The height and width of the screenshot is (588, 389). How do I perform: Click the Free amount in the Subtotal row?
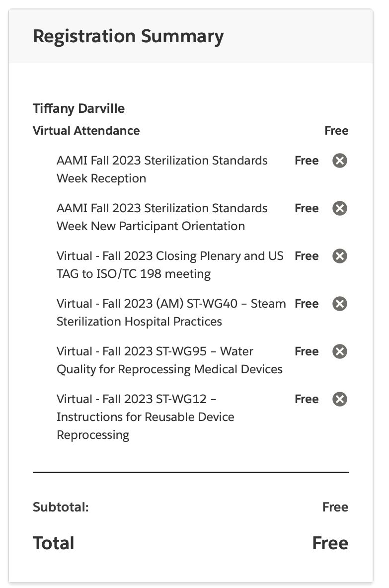point(335,507)
